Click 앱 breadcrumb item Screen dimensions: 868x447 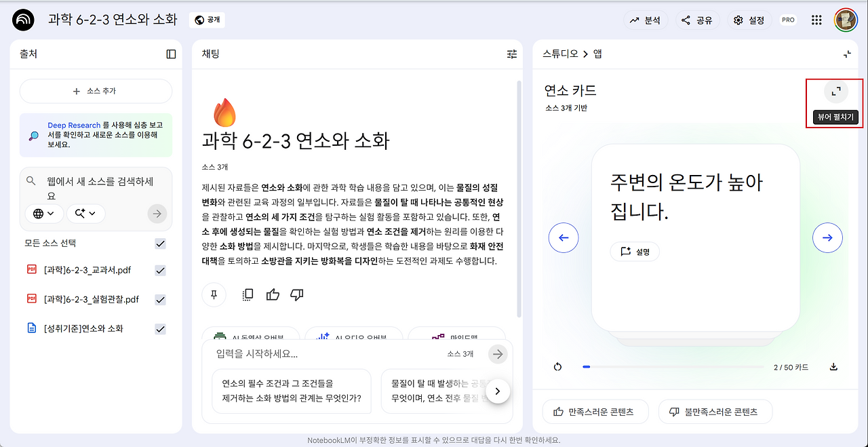point(597,54)
